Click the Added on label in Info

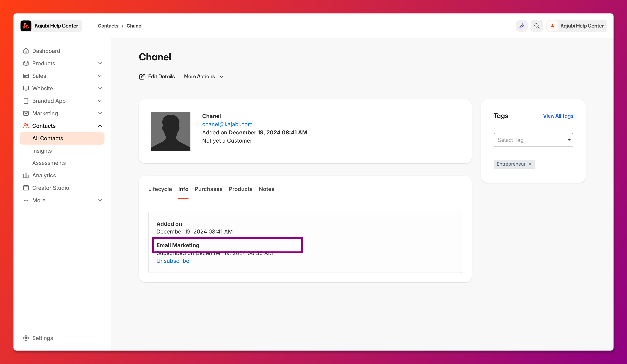169,224
